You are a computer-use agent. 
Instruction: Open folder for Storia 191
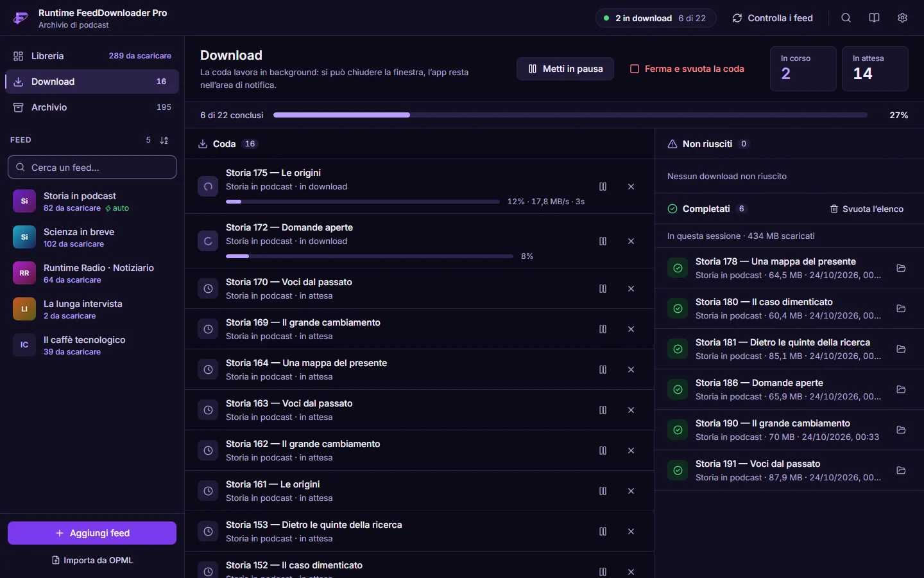tap(901, 470)
